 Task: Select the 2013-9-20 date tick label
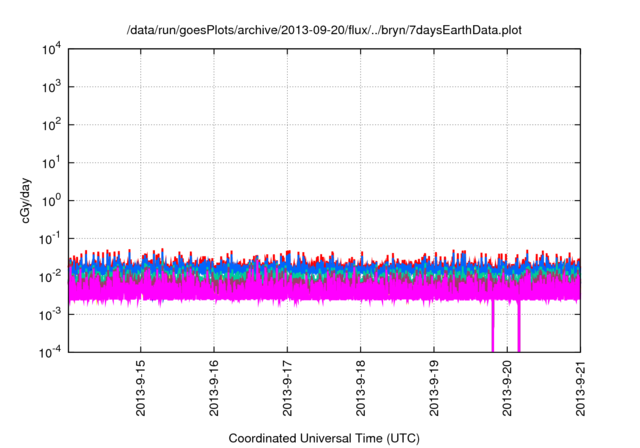(x=507, y=388)
